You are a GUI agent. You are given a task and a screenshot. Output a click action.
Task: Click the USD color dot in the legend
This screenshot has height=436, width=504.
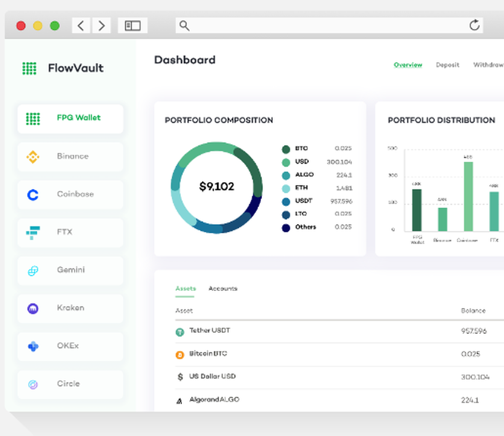click(x=286, y=163)
